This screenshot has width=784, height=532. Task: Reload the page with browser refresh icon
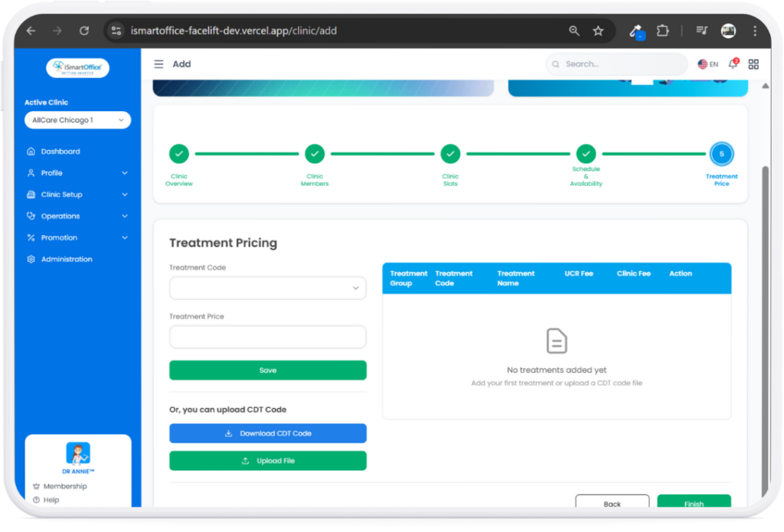84,31
